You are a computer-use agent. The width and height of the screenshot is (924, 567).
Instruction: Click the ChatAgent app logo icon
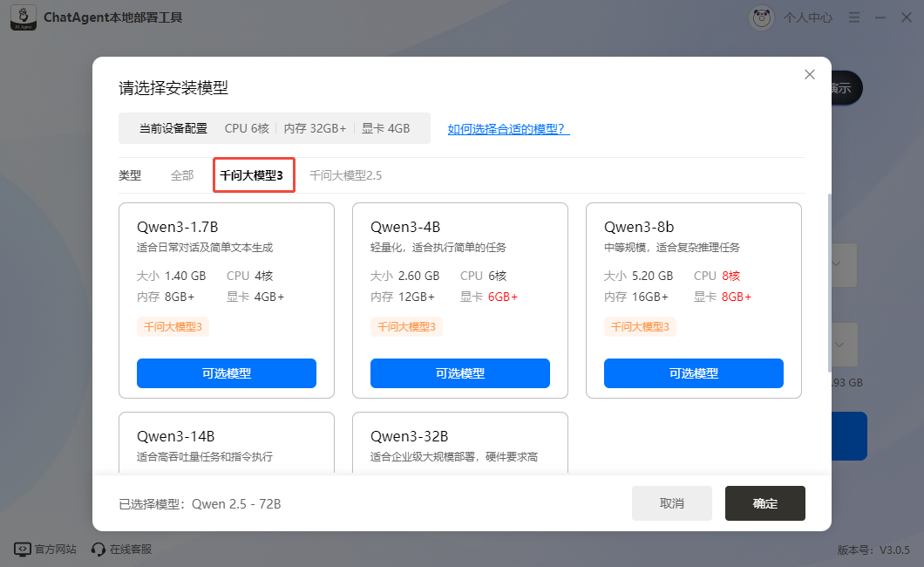tap(23, 17)
